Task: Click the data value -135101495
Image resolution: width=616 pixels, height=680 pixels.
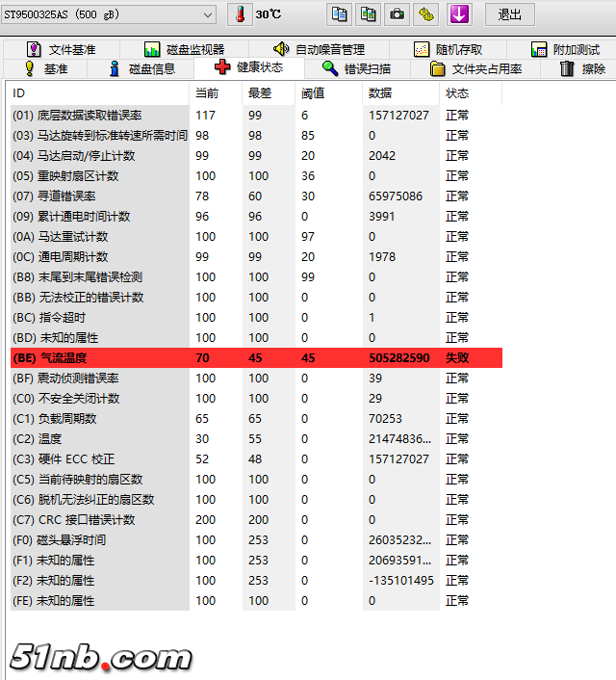Action: point(401,581)
